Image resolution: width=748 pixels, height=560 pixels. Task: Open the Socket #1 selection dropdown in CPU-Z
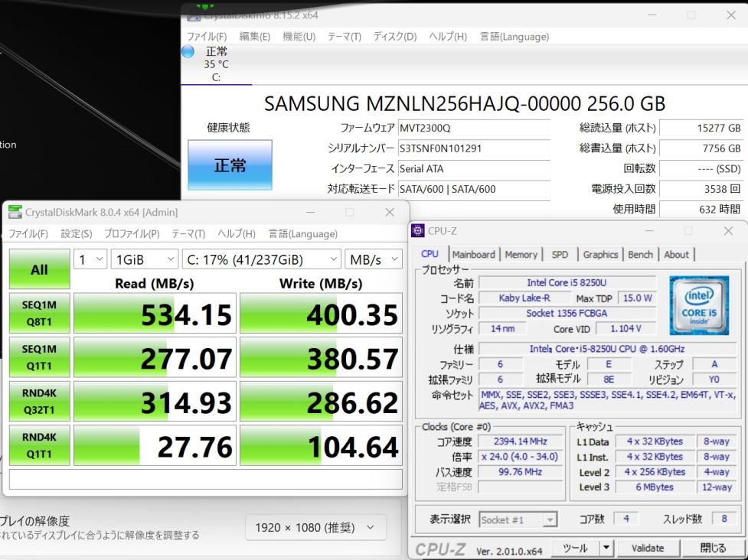click(518, 519)
